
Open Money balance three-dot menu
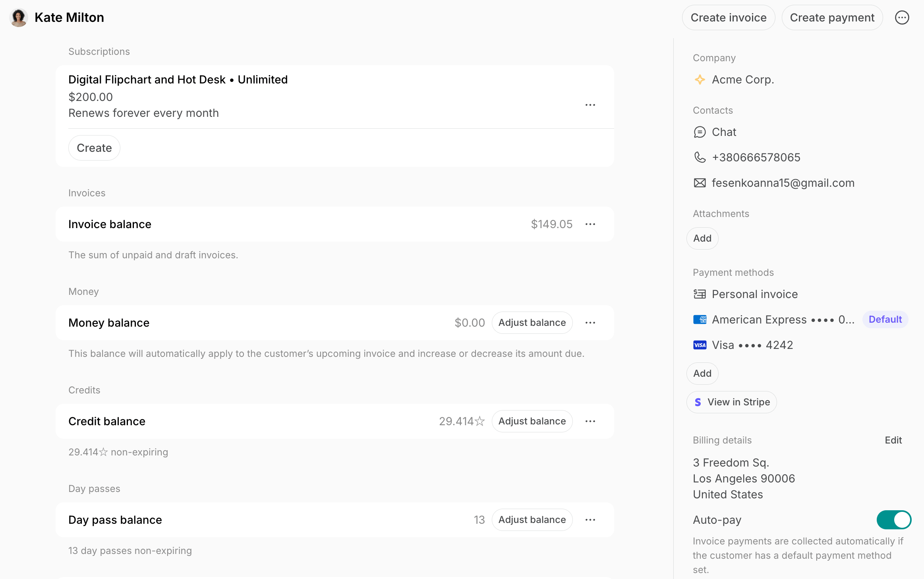coord(590,323)
